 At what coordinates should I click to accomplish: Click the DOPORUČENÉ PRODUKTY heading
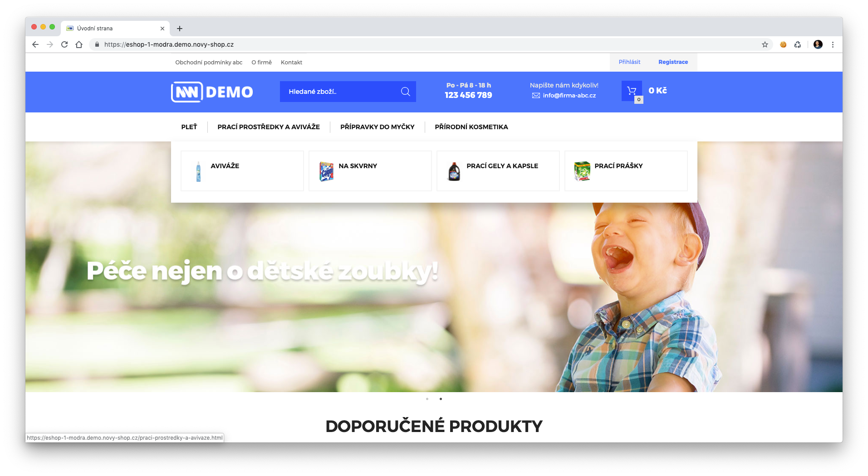(434, 426)
